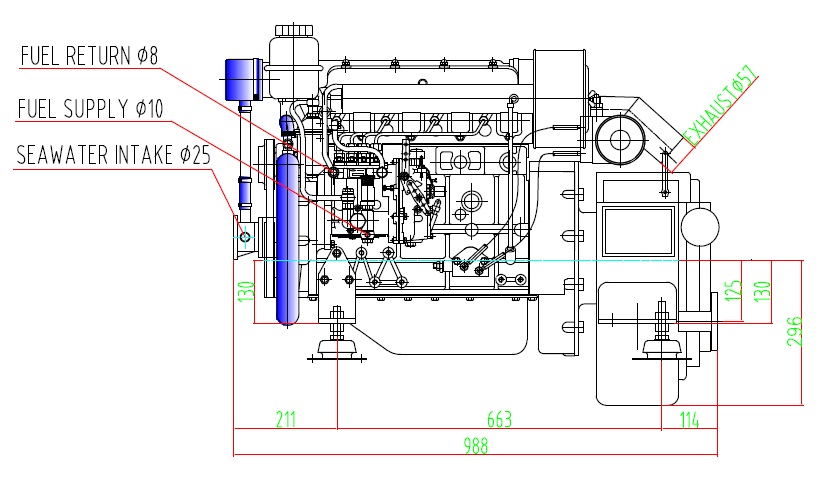This screenshot has width=819, height=492.
Task: Click the FUEL SUPPLY ø10 label
Action: pos(90,109)
